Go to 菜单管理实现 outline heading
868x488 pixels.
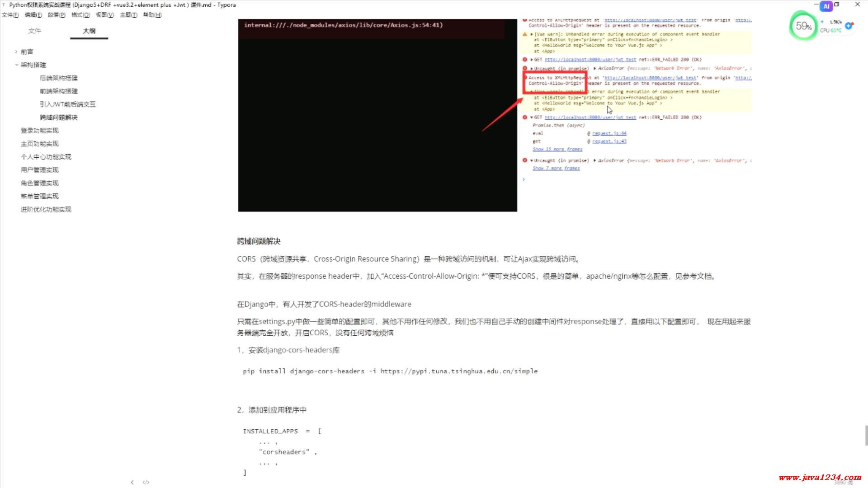tap(39, 196)
